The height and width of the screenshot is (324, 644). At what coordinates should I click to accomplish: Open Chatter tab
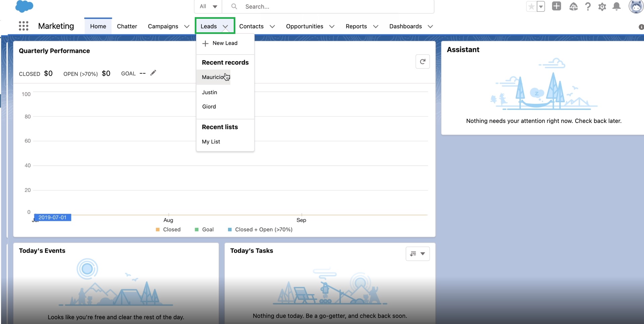pos(127,26)
